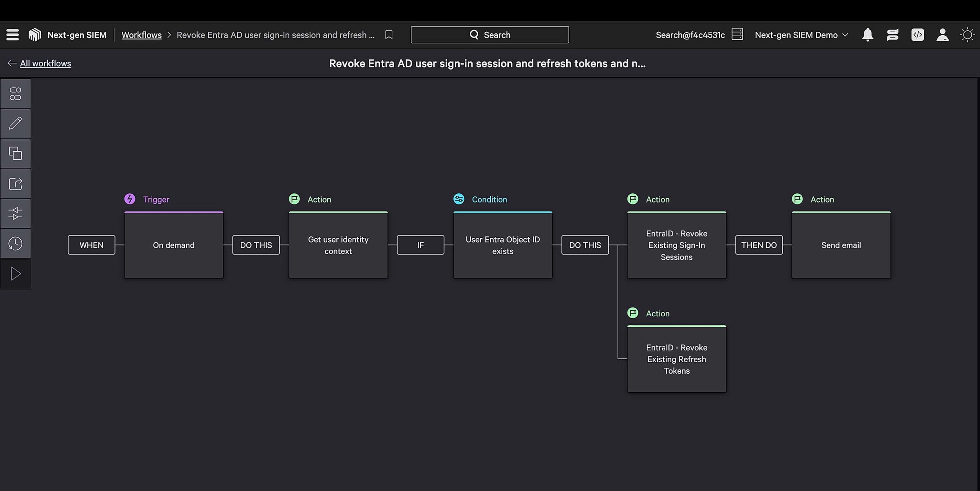Select the parameters sidebar icon below Export
Image resolution: width=980 pixels, height=491 pixels.
[15, 213]
